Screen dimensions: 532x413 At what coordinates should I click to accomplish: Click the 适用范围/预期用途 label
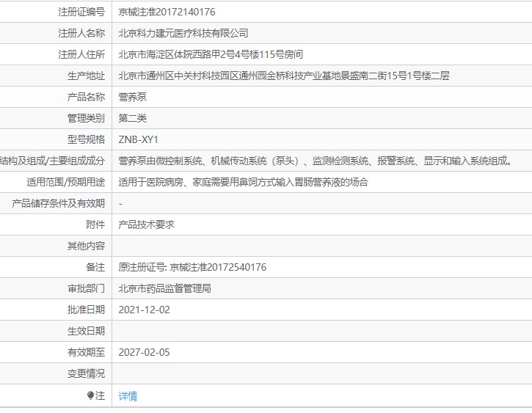(x=66, y=182)
